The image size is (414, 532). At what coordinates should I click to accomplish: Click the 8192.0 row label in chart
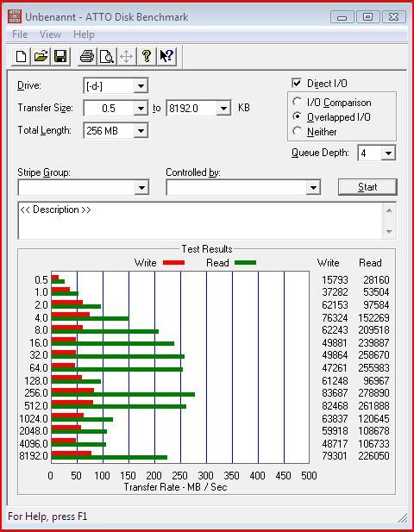(34, 455)
